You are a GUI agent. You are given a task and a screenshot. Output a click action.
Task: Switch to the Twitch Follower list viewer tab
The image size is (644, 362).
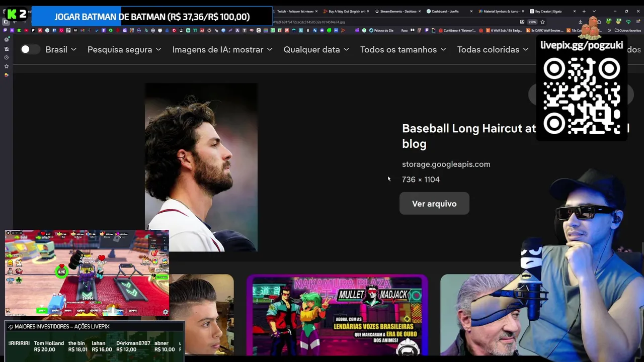point(295,11)
